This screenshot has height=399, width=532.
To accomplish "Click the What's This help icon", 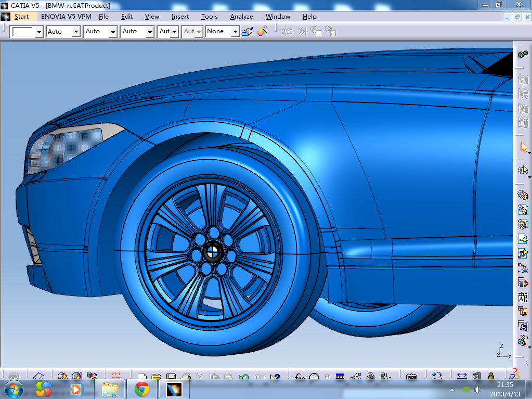I will [x=275, y=376].
